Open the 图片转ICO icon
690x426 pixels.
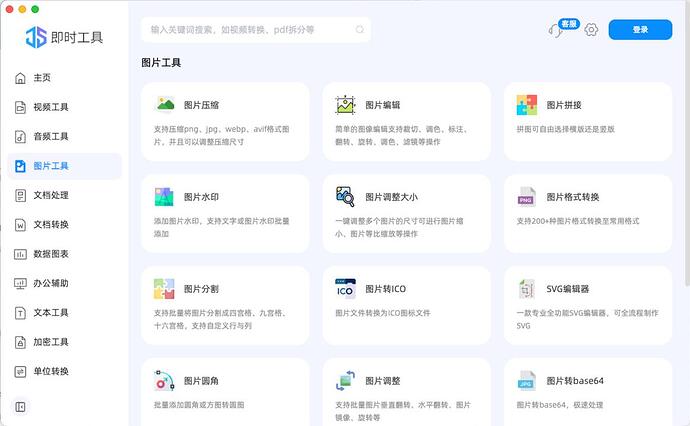(346, 288)
